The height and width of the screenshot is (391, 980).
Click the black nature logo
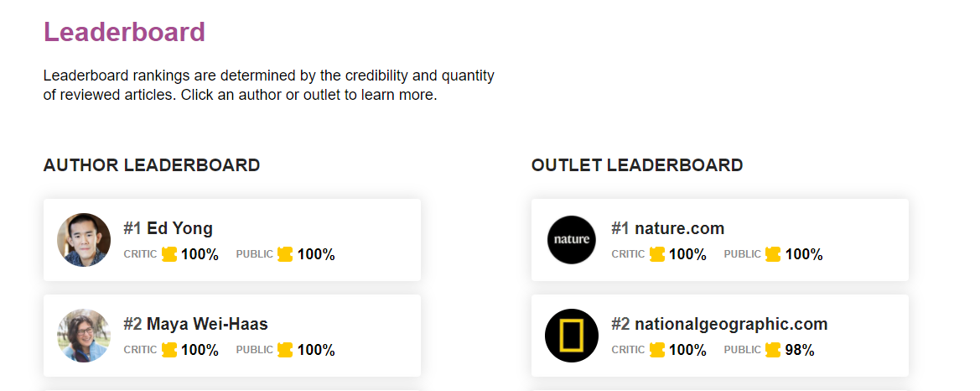[572, 240]
